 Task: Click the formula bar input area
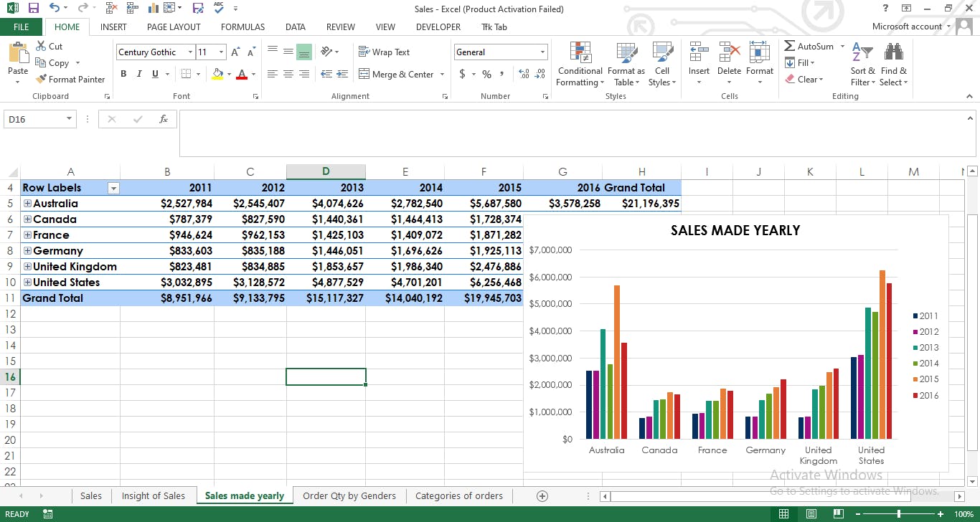pyautogui.click(x=578, y=133)
